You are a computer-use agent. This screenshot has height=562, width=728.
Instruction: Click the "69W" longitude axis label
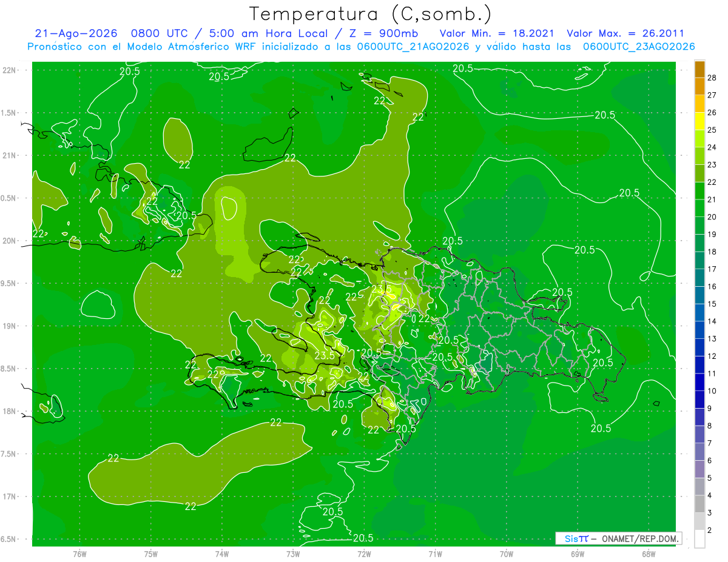pyautogui.click(x=578, y=554)
